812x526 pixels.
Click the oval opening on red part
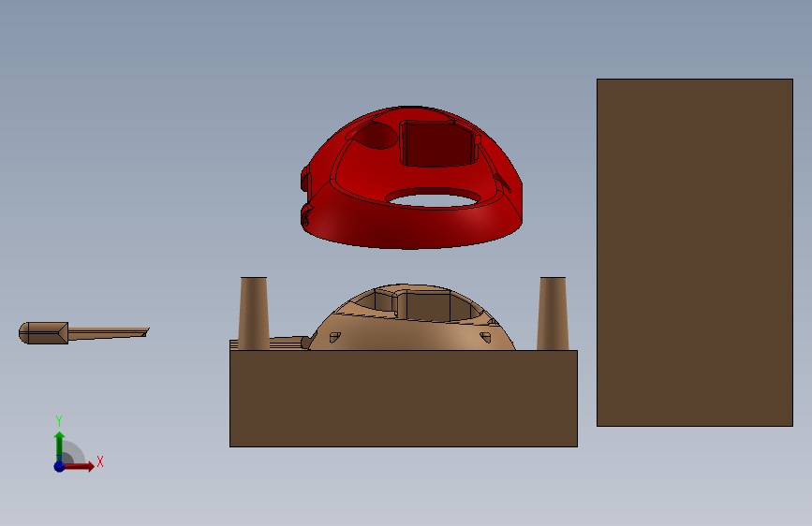[x=433, y=197]
